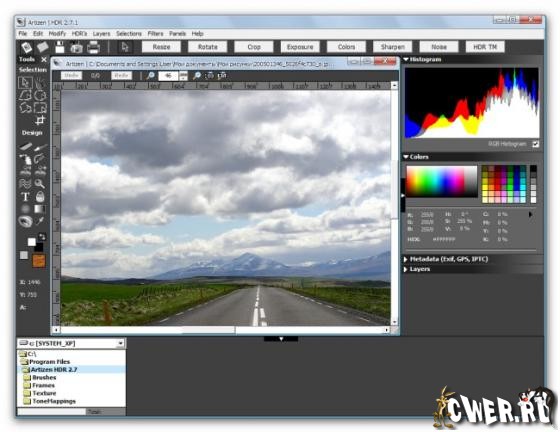Open the File menu
This screenshot has width=560, height=432.
(x=22, y=34)
